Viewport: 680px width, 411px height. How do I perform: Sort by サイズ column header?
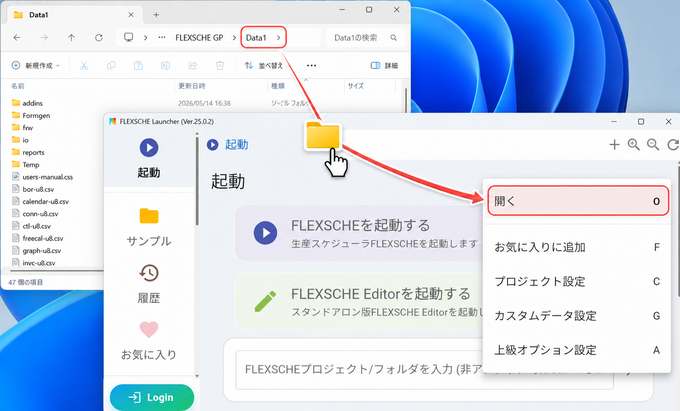point(356,86)
